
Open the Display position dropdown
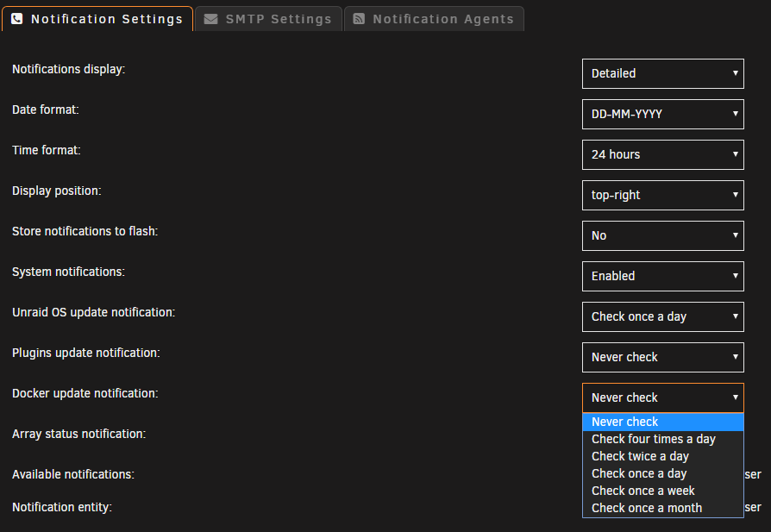[663, 195]
